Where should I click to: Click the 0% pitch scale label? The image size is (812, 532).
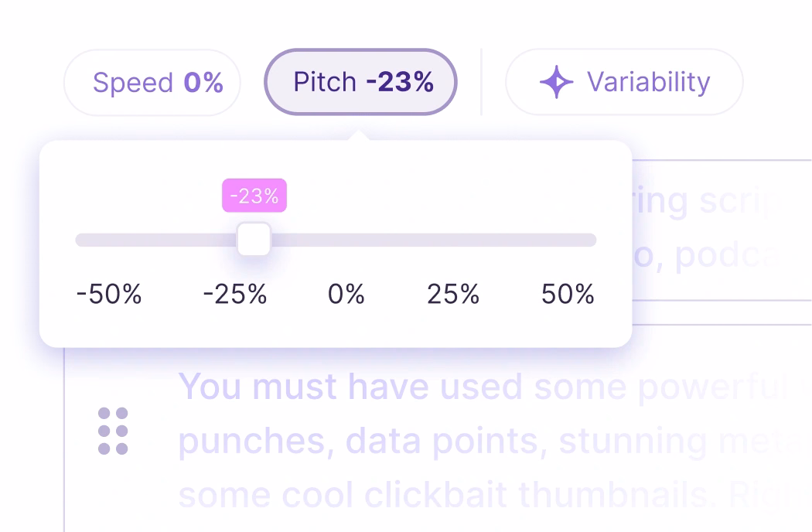[346, 294]
